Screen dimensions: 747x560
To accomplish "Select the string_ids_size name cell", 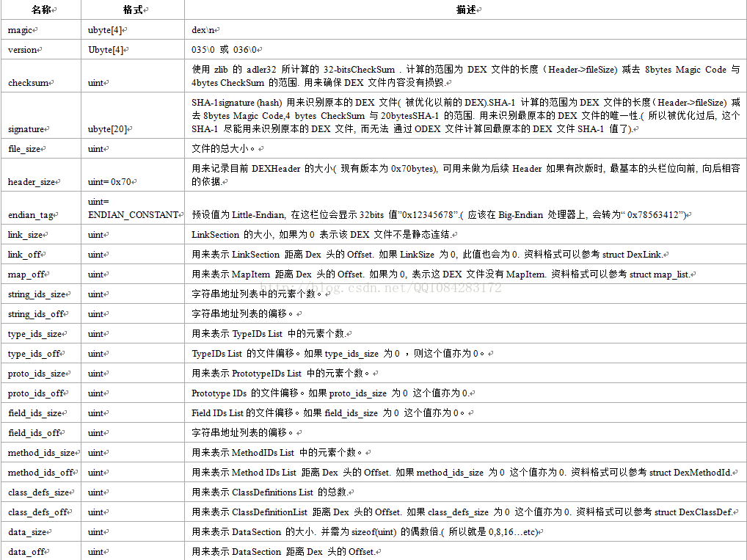I will (41, 294).
